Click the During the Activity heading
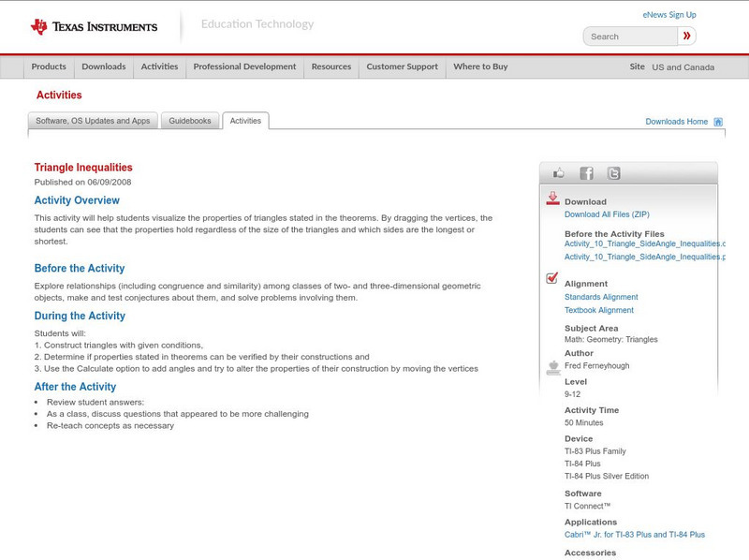Image resolution: width=749 pixels, height=560 pixels. (80, 316)
